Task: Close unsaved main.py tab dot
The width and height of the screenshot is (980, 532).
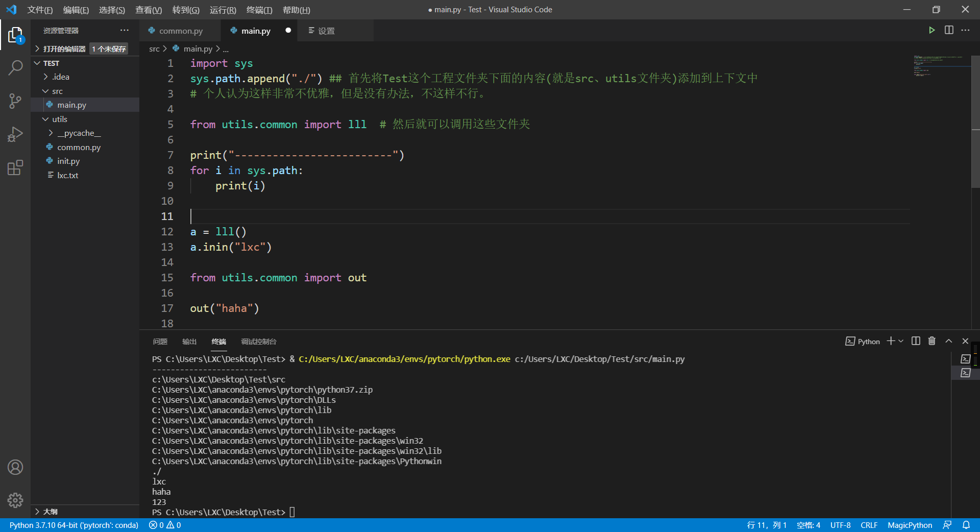Action: 288,30
